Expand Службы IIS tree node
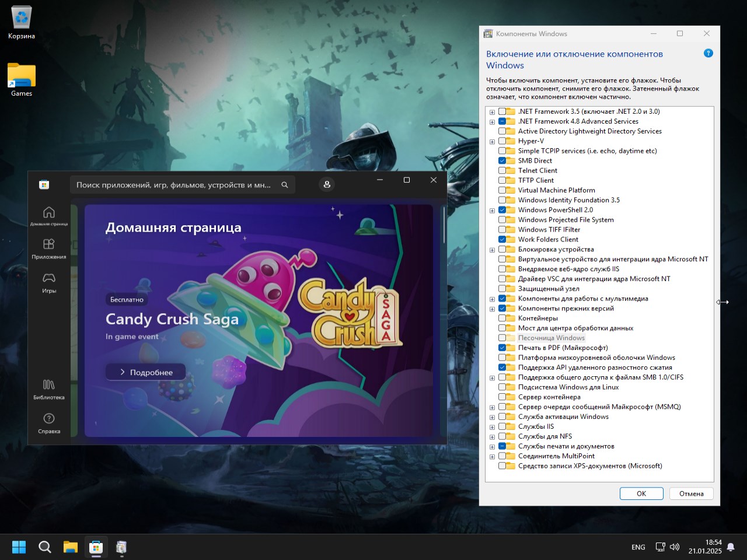Image resolution: width=747 pixels, height=560 pixels. click(492, 427)
